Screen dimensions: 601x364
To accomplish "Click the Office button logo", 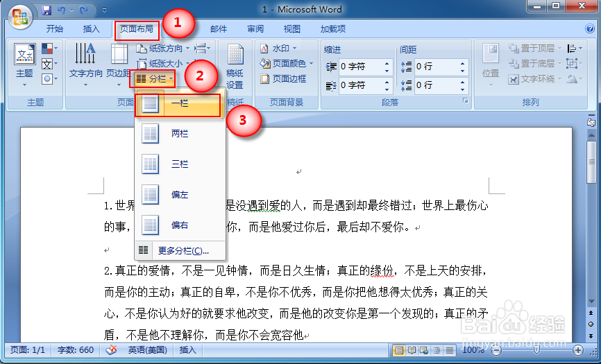I will point(20,17).
